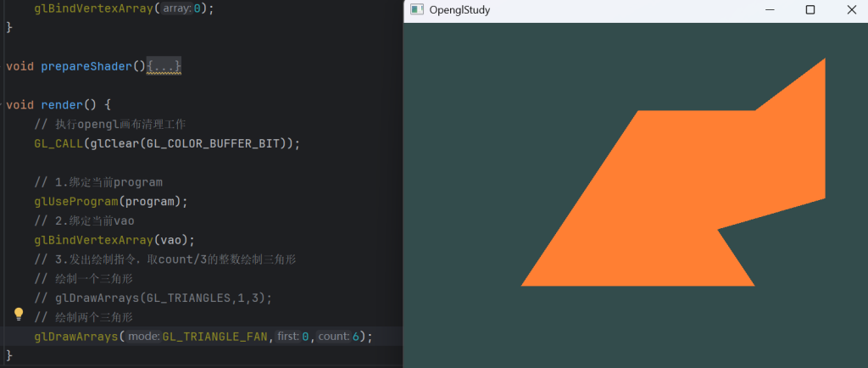The height and width of the screenshot is (368, 868).
Task: Click the commented glDrawArrays GL_TRIANGLES line
Action: (x=153, y=298)
